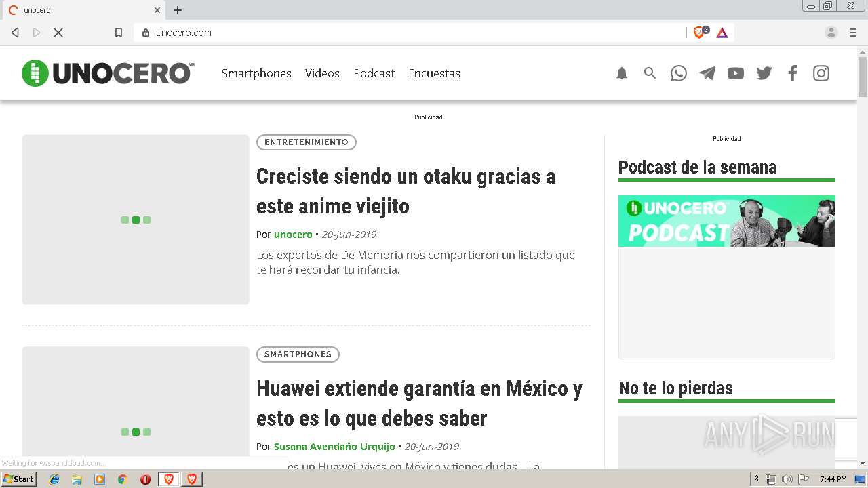This screenshot has height=488, width=868.
Task: Open the Videos menu item
Action: (x=322, y=73)
